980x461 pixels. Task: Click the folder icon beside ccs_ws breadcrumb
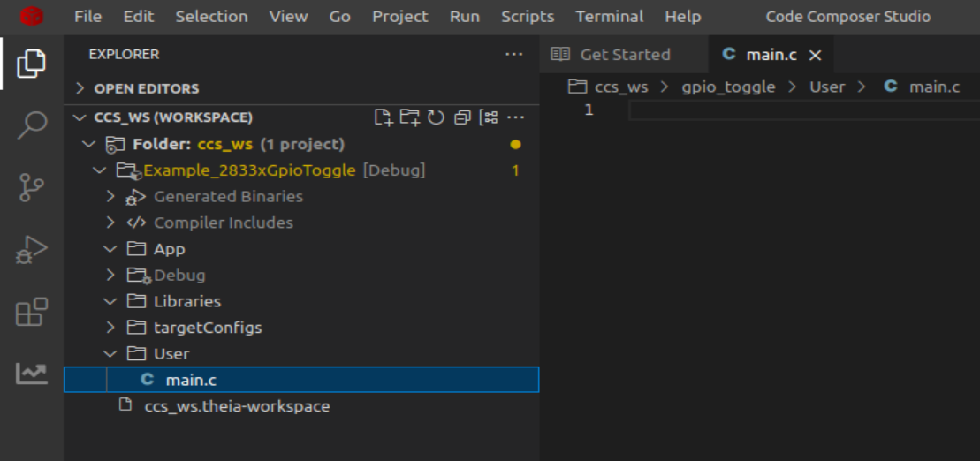tap(578, 87)
